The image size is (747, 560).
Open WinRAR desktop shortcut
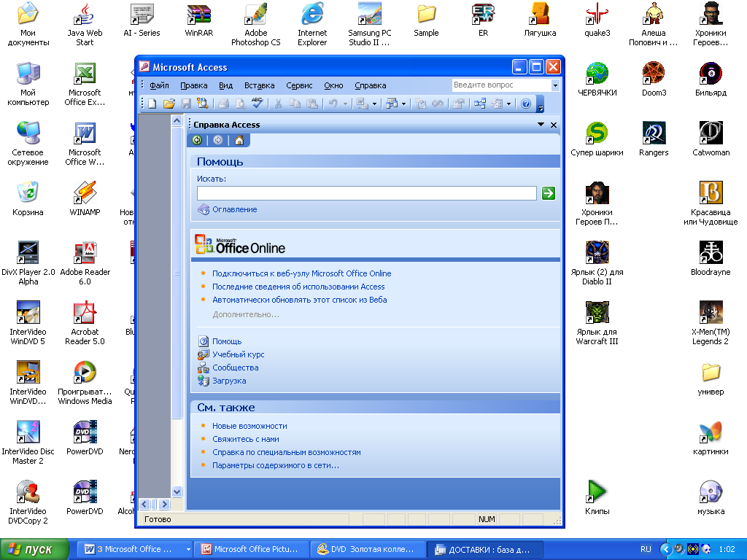click(x=198, y=19)
